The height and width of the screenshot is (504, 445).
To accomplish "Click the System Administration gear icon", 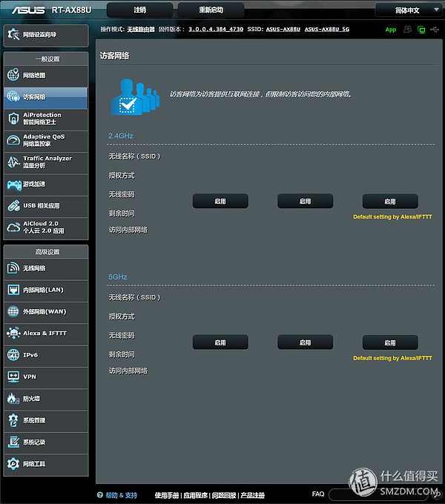I will click(13, 420).
